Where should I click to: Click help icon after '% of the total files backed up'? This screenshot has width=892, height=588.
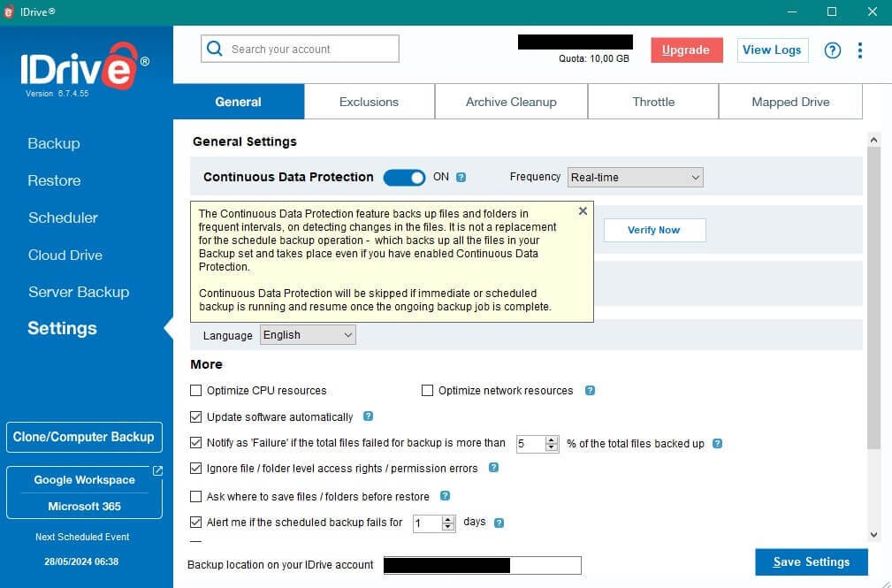(717, 443)
